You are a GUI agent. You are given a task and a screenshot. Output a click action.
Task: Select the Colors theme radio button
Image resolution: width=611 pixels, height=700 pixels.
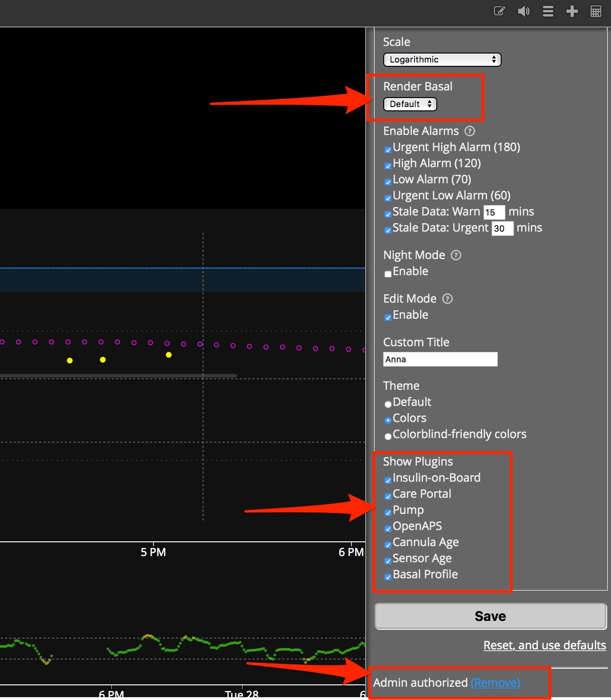click(x=388, y=421)
